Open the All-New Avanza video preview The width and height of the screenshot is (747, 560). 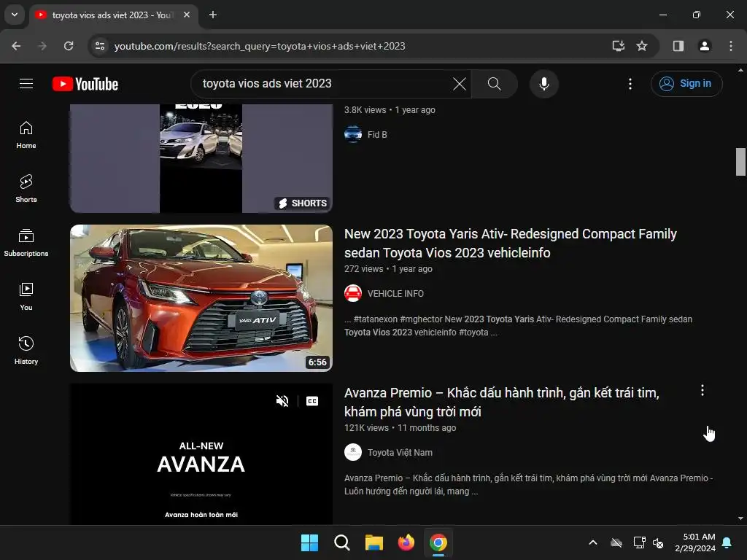[201, 454]
